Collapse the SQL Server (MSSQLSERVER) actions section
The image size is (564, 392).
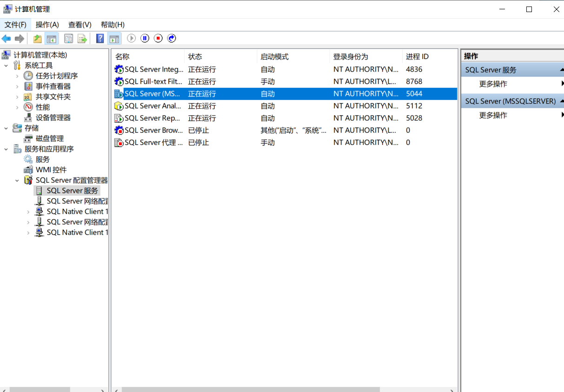[561, 101]
